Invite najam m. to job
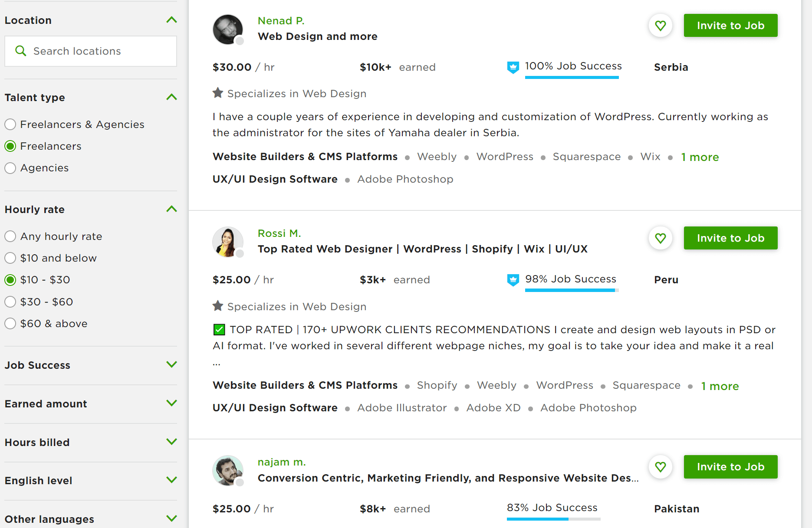812x528 pixels. (731, 467)
